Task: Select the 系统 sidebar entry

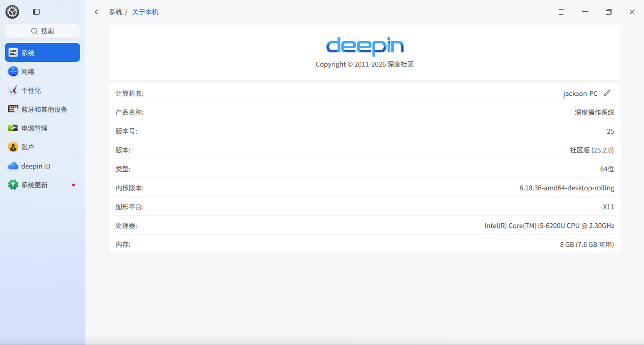Action: coord(42,52)
